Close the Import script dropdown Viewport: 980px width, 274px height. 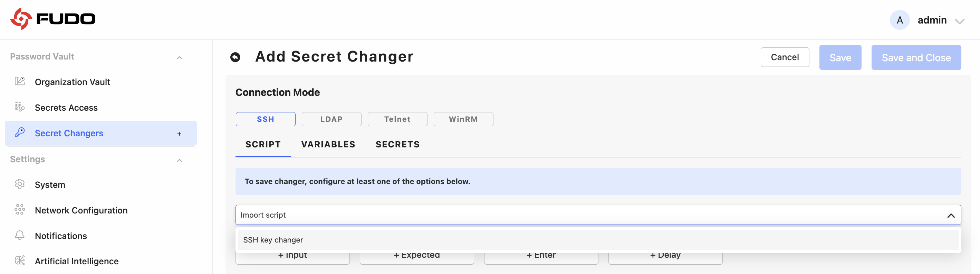(951, 215)
